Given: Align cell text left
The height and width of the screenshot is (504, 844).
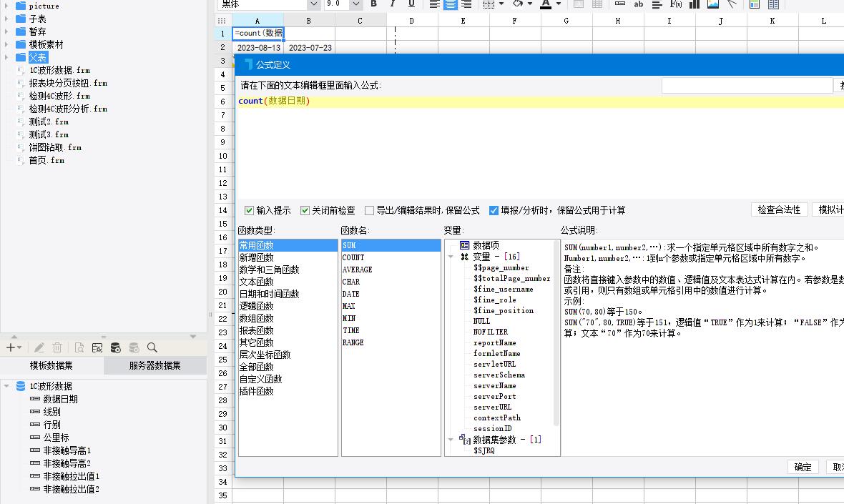Looking at the screenshot, I should click(434, 4).
